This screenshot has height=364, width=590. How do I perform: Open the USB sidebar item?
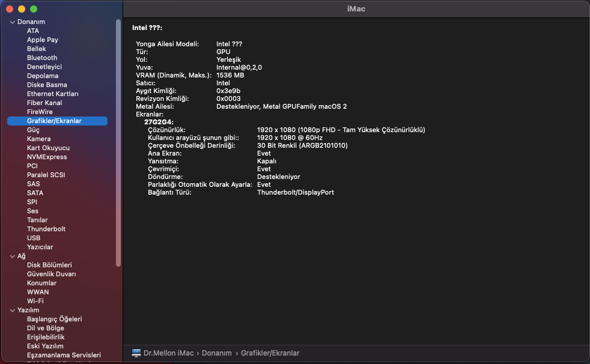[34, 238]
